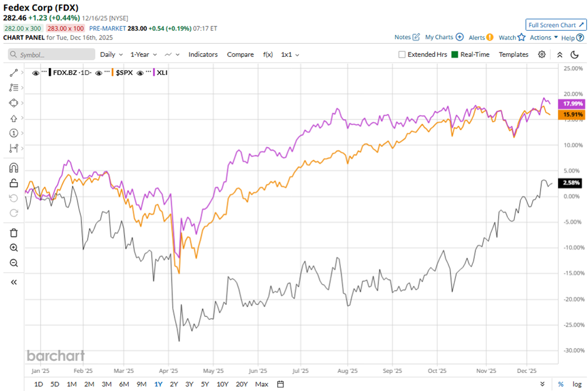Open the Daily interval dropdown
The width and height of the screenshot is (588, 391).
pyautogui.click(x=111, y=54)
